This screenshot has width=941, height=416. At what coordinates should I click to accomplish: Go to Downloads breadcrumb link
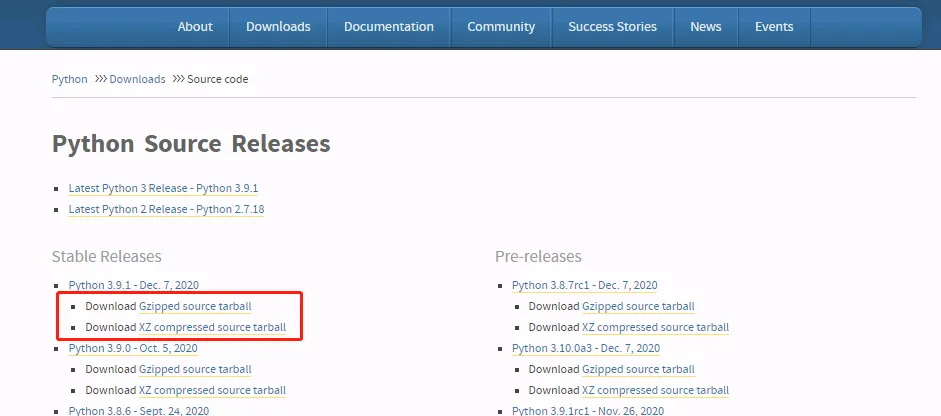pyautogui.click(x=137, y=79)
